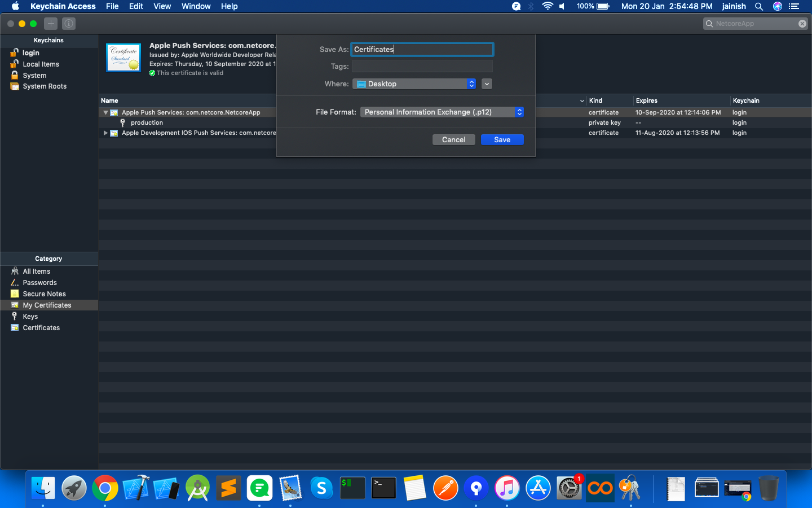Click the Wi-Fi icon in the menu bar

tap(547, 6)
